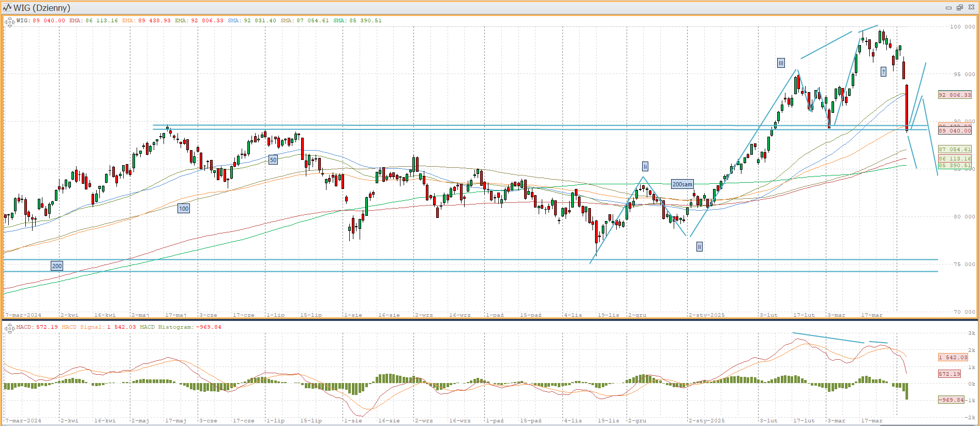This screenshot has width=980, height=426.
Task: Close the WIG chart window
Action: pyautogui.click(x=971, y=8)
